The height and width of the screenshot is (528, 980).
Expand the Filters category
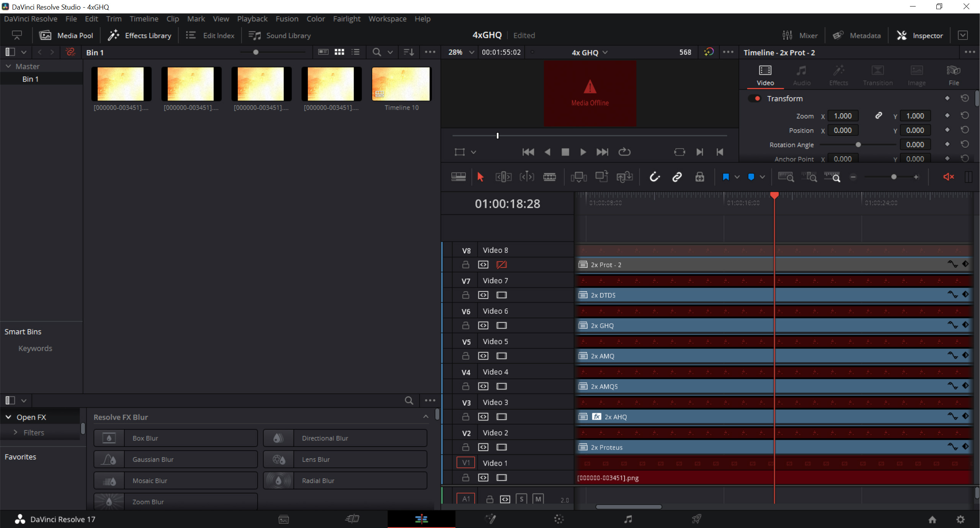coord(15,432)
